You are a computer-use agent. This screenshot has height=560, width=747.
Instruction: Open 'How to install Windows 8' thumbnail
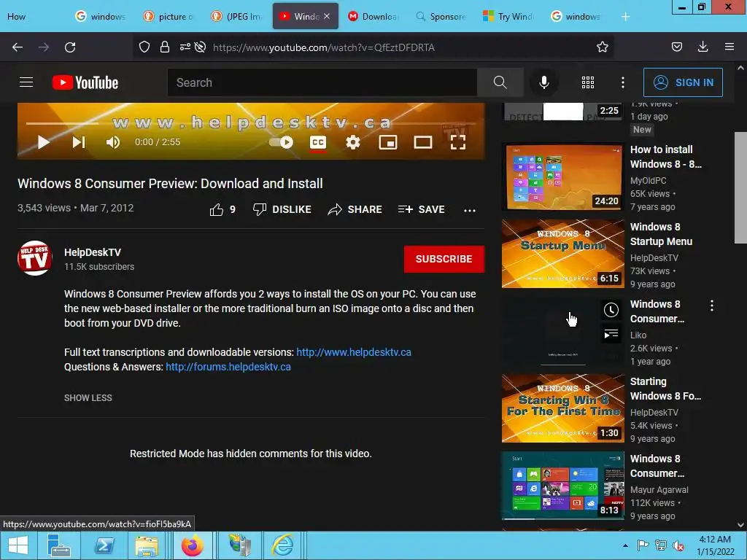(562, 176)
